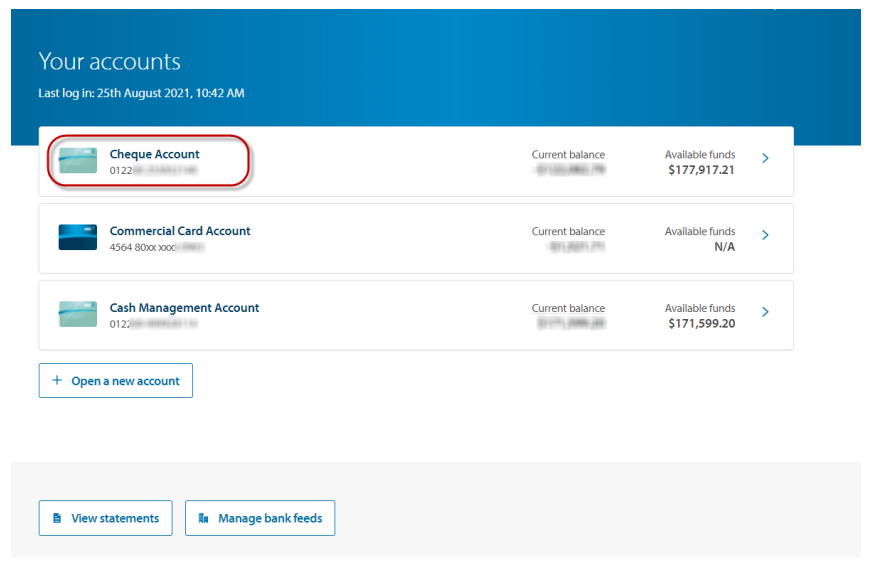Select the $177,917.21 available funds amount
The height and width of the screenshot is (562, 873).
point(701,170)
